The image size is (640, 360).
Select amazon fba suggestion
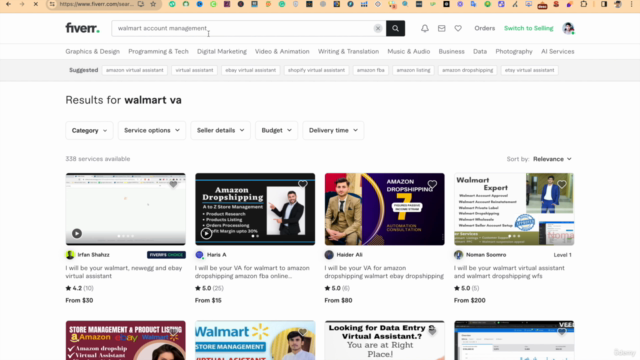click(371, 70)
